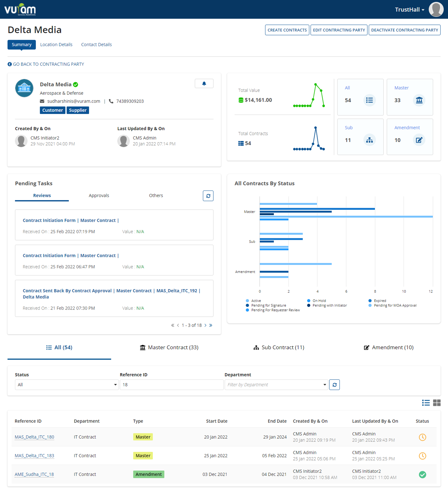448x492 pixels.
Task: Click CMS Admin avatar under Last Updated
Action: [x=123, y=141]
